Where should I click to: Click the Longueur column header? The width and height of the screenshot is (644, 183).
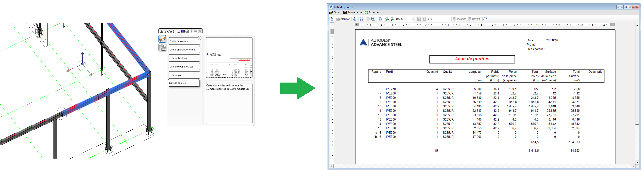tap(475, 72)
